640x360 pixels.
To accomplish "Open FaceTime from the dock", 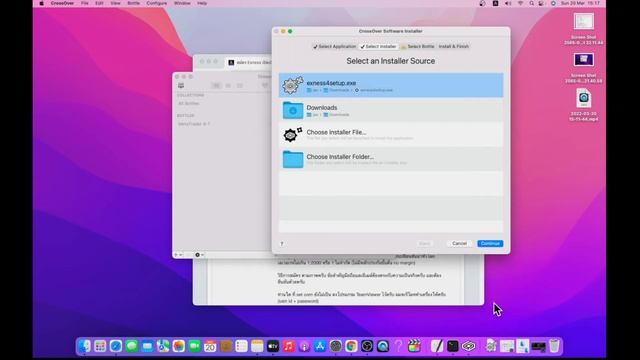I will coord(194,346).
